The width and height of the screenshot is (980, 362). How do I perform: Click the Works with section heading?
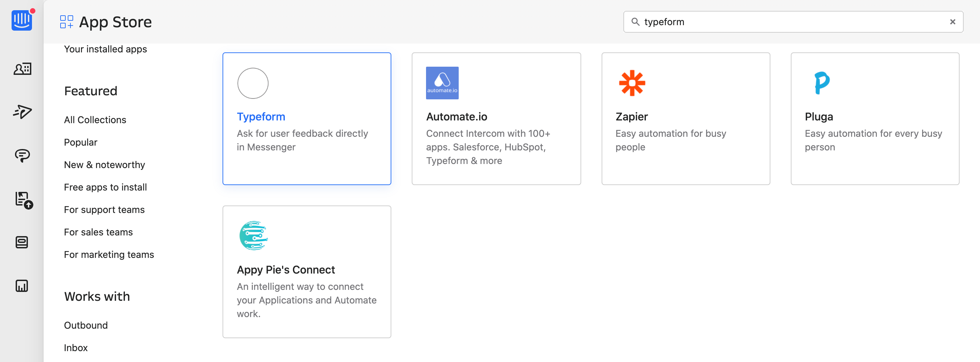97,296
